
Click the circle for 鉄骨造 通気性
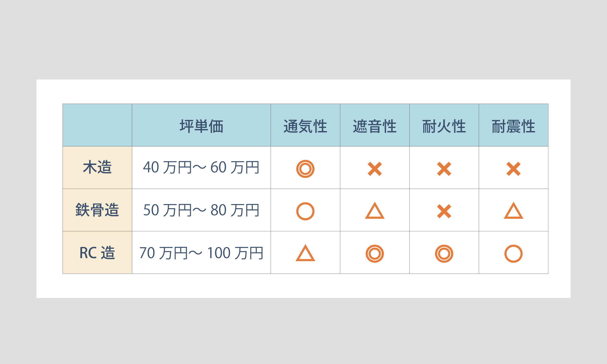click(x=305, y=211)
